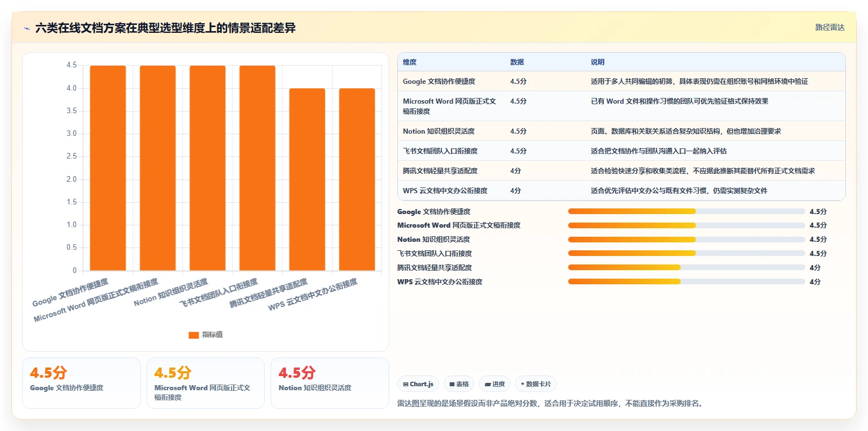This screenshot has height=431, width=868.
Task: Click the 腾讯文档 progress bar
Action: tap(686, 268)
